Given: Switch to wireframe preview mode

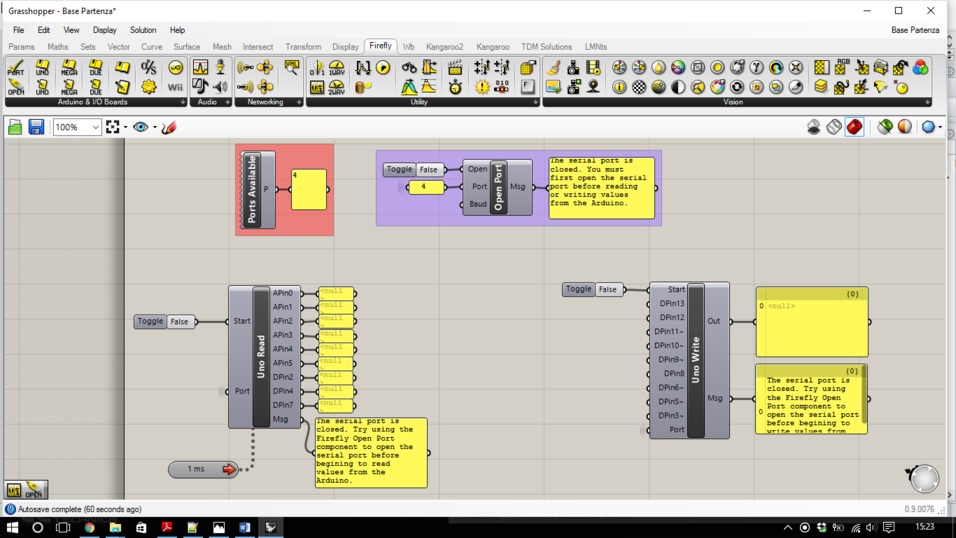Looking at the screenshot, I should (834, 127).
